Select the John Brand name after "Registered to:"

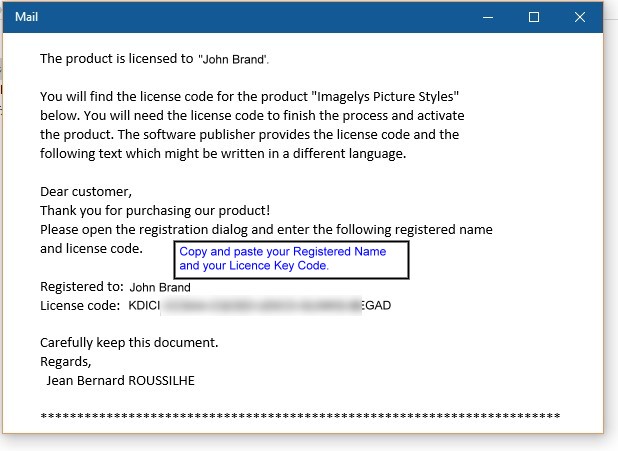(x=160, y=288)
